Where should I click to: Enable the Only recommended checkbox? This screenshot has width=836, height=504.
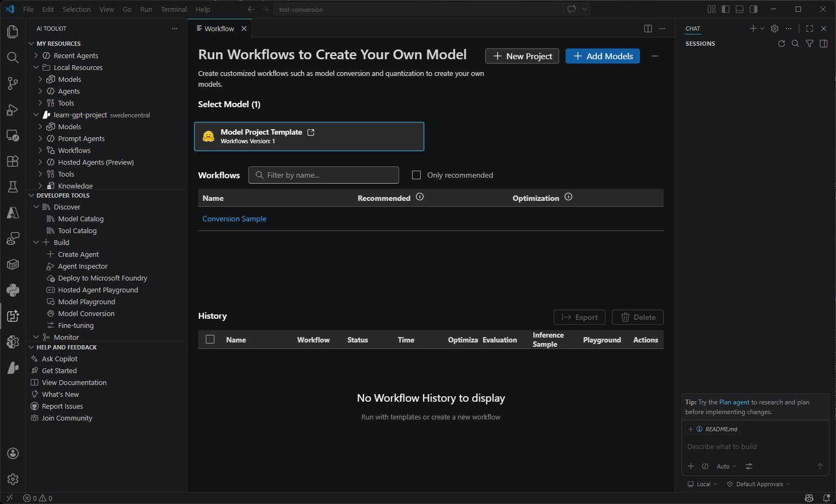coord(416,174)
